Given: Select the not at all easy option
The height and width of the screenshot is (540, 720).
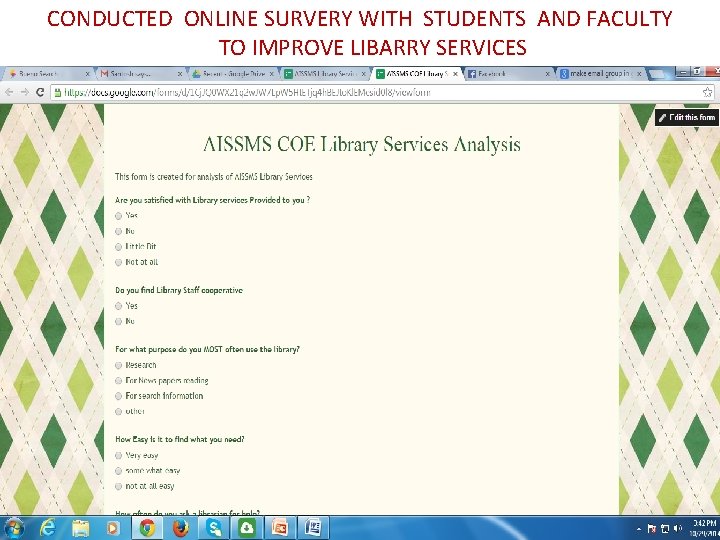Looking at the screenshot, I should point(118,486).
